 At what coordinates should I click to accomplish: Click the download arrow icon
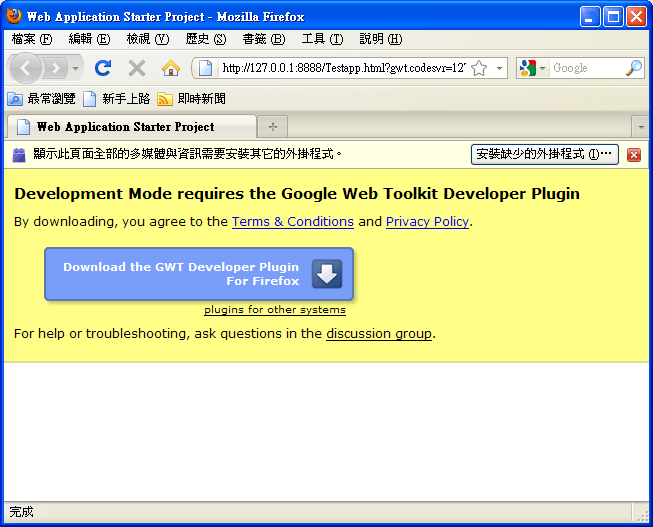pos(327,274)
